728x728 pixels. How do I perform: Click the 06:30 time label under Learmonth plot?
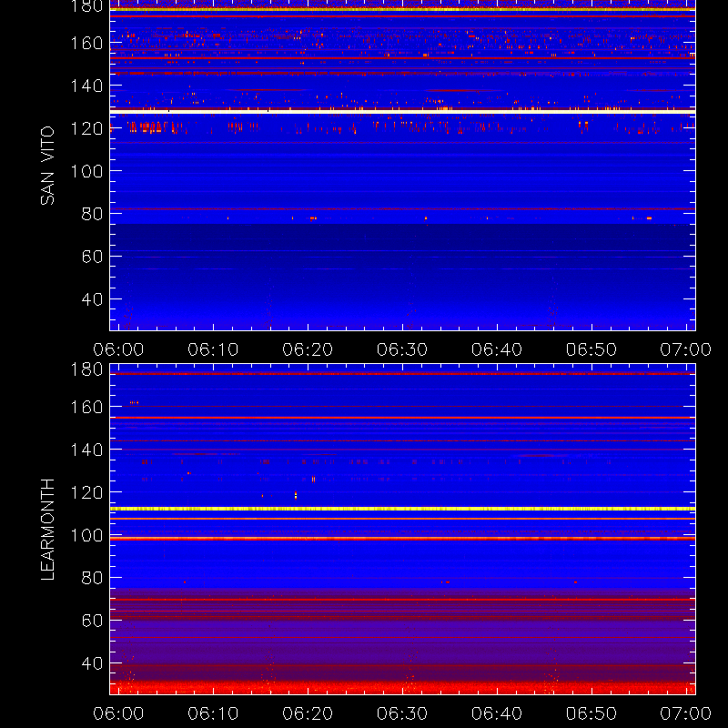(x=402, y=713)
